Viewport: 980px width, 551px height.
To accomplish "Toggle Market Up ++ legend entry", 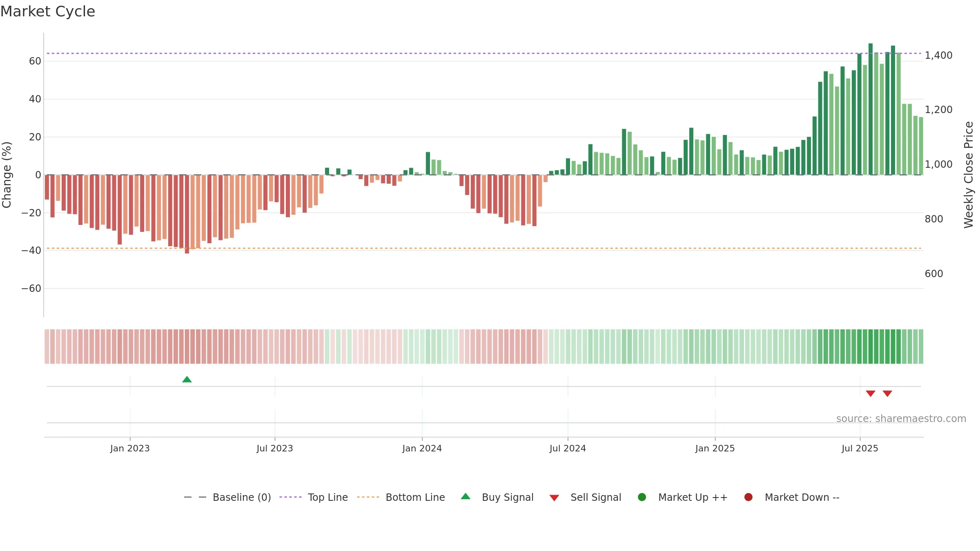I will (682, 497).
